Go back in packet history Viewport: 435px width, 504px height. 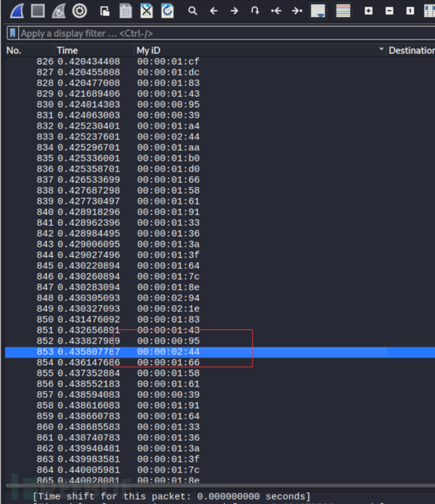[x=214, y=11]
